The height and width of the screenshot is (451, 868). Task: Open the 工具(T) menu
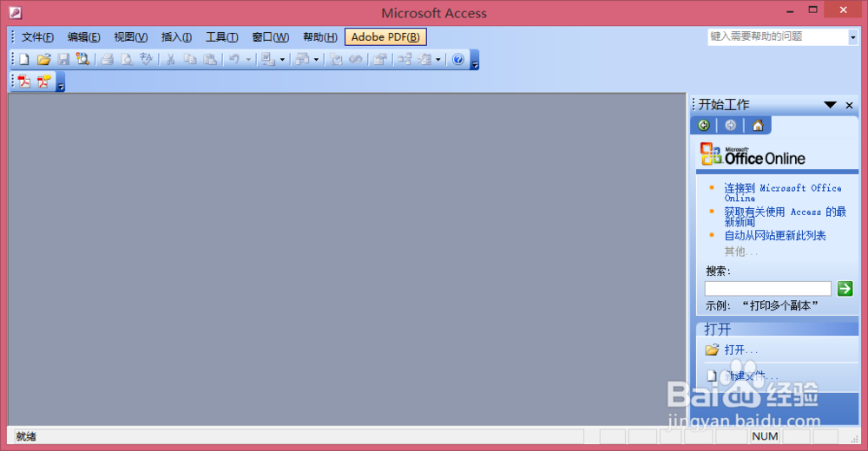point(222,37)
